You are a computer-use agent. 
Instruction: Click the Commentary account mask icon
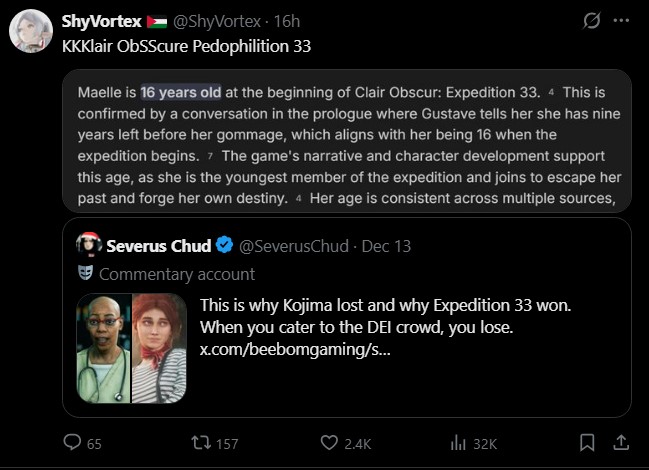click(x=86, y=273)
